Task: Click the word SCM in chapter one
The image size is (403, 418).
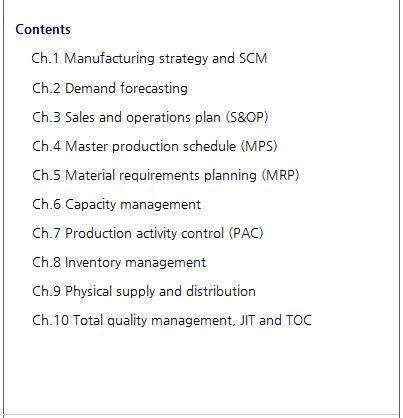Action: click(x=253, y=58)
